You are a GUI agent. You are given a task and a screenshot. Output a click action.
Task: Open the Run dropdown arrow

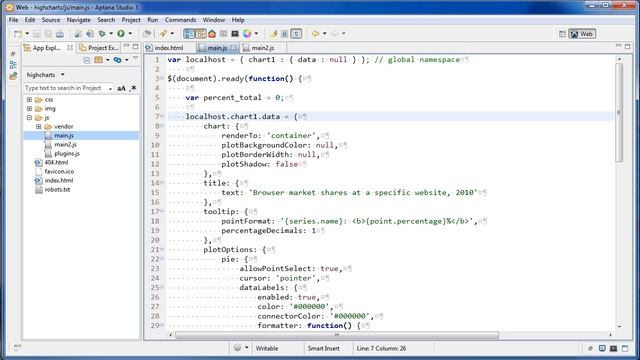pyautogui.click(x=130, y=34)
